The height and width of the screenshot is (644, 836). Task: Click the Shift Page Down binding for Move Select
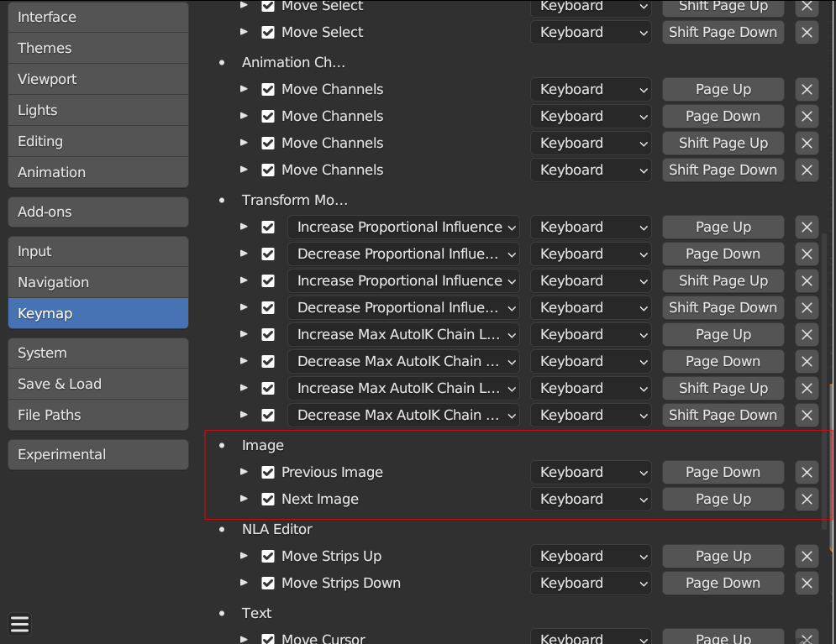(x=723, y=32)
